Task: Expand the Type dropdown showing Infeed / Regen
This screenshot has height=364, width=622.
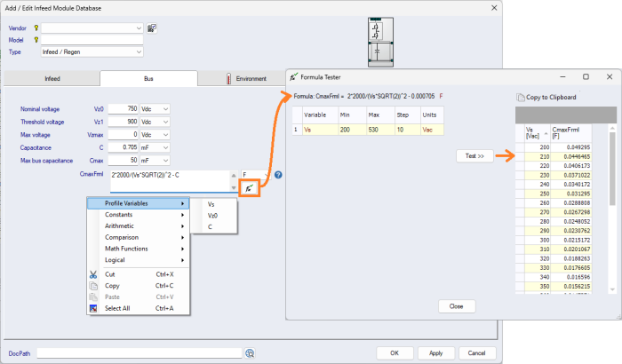Action: tap(138, 51)
